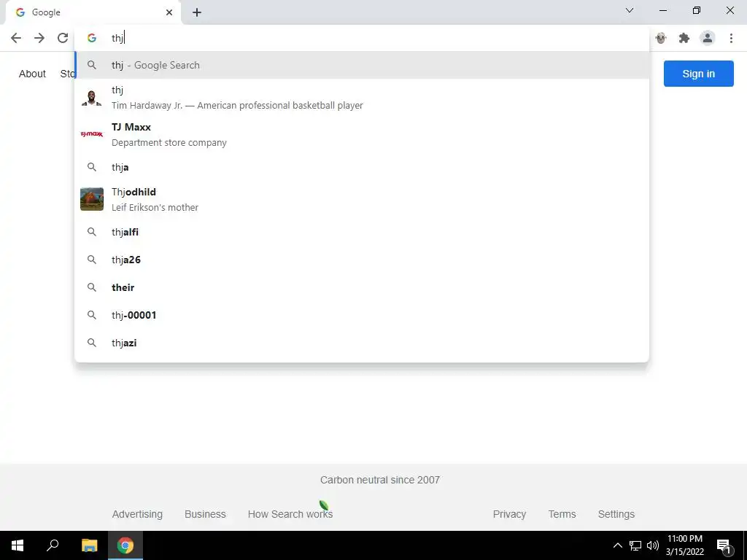
Task: Click the Chrome taskbar icon
Action: coord(125,545)
